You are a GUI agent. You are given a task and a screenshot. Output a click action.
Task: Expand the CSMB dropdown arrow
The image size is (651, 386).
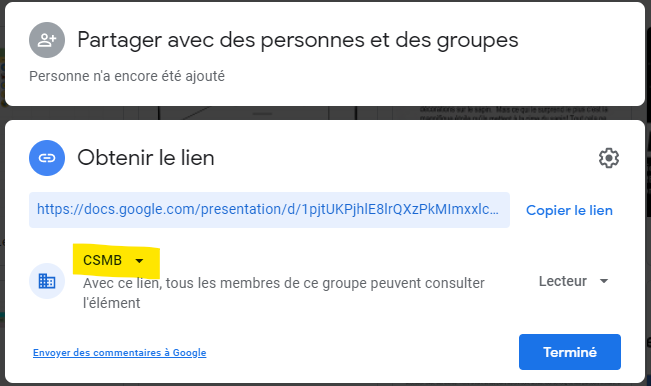click(x=139, y=261)
